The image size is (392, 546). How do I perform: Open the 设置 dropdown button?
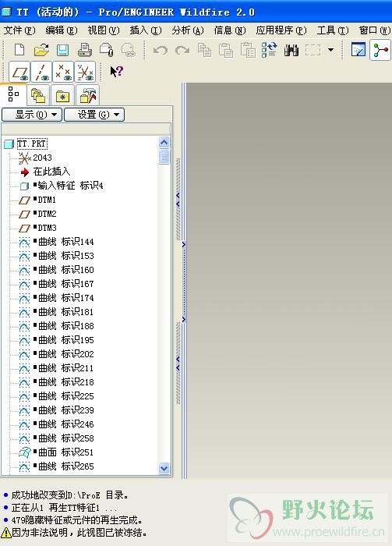94,114
